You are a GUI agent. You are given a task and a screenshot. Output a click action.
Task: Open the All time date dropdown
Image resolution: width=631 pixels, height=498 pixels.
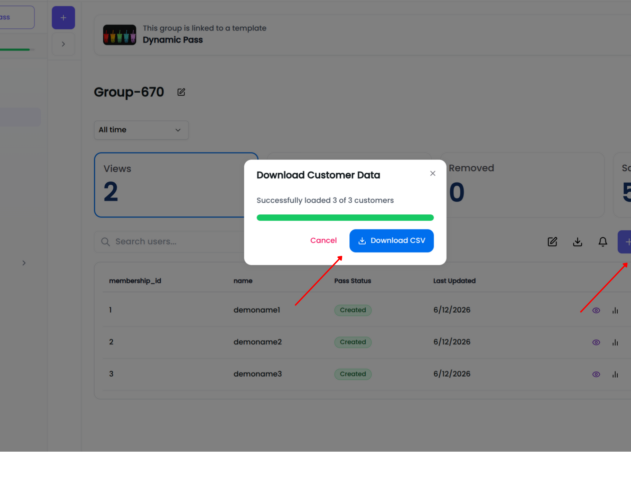[x=141, y=130]
